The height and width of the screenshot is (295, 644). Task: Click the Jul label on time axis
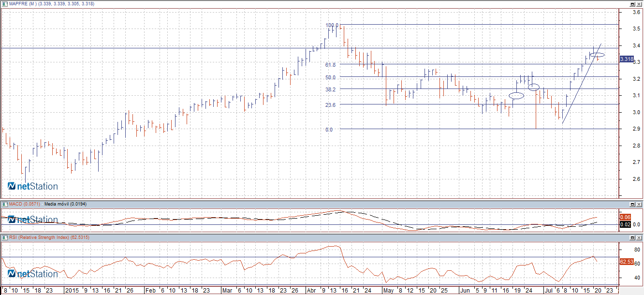(549, 291)
